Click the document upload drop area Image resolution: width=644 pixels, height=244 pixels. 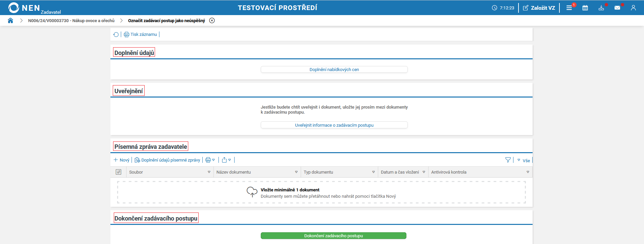pyautogui.click(x=321, y=192)
